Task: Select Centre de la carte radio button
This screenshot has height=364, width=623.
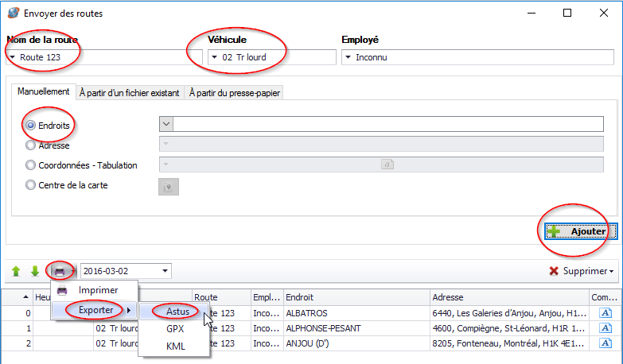Action: [x=31, y=185]
